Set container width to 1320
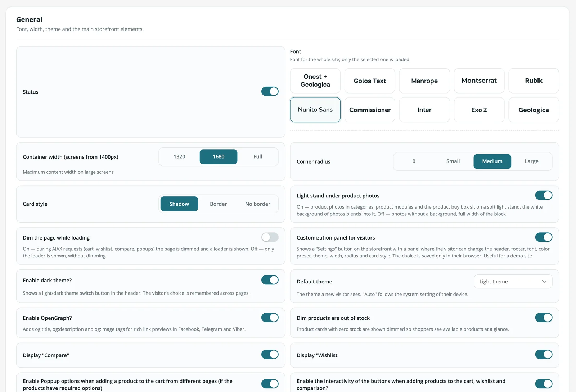Image resolution: width=576 pixels, height=392 pixels. [x=179, y=157]
